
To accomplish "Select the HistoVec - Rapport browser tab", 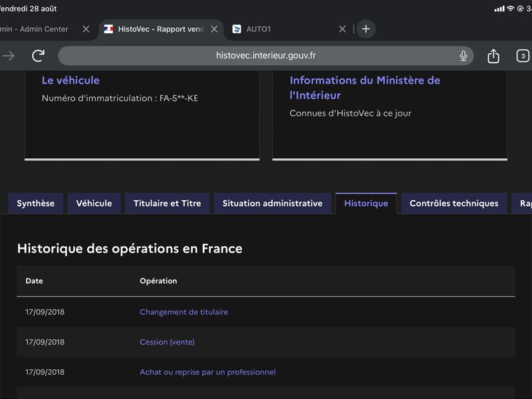I will click(x=161, y=29).
